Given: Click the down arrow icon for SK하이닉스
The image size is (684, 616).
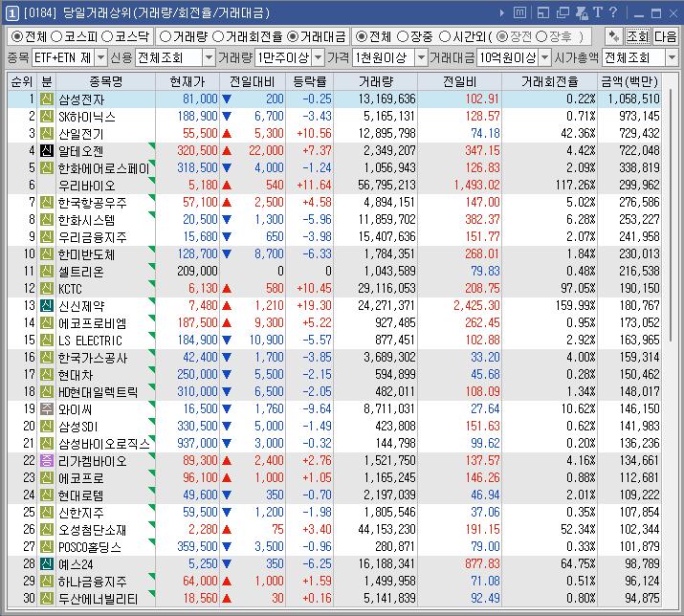Looking at the screenshot, I should pyautogui.click(x=227, y=117).
